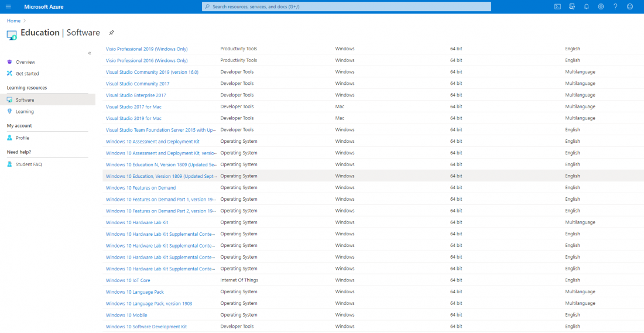Click the Microsoft Azure brand title

click(x=44, y=6)
